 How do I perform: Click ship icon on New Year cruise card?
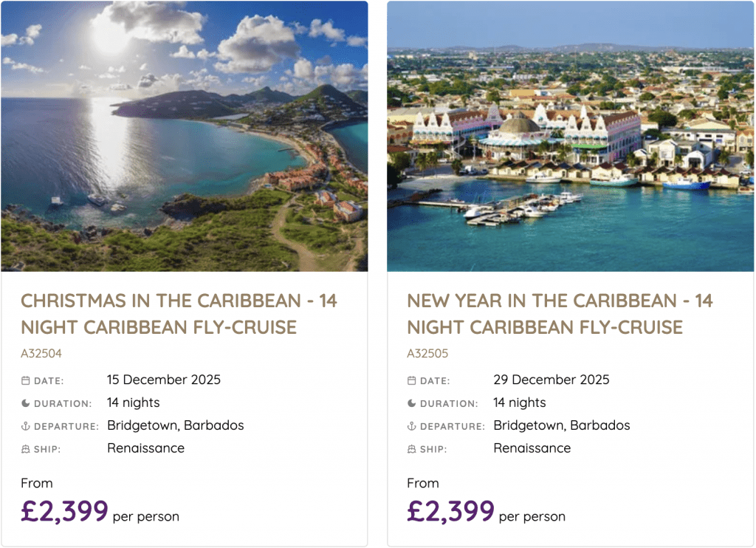click(x=411, y=449)
